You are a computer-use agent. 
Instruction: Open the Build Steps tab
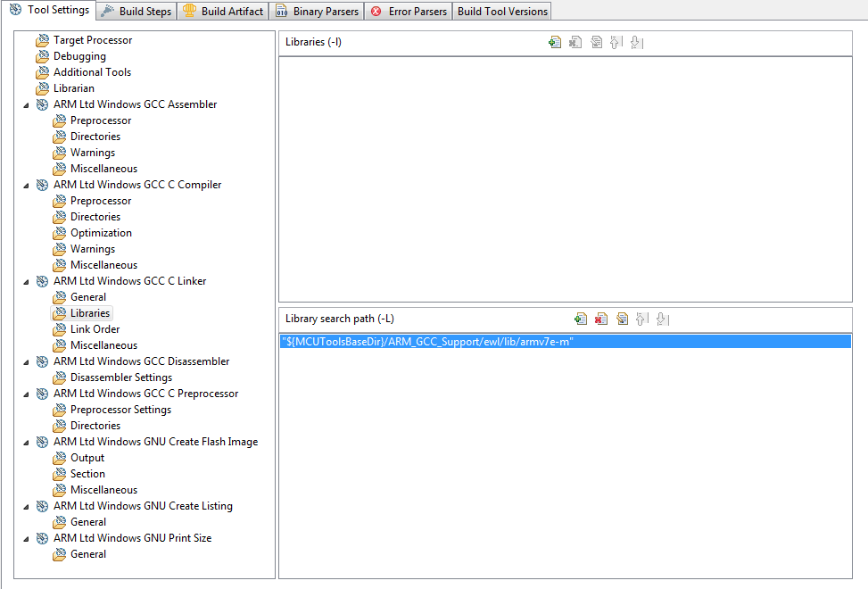point(136,11)
